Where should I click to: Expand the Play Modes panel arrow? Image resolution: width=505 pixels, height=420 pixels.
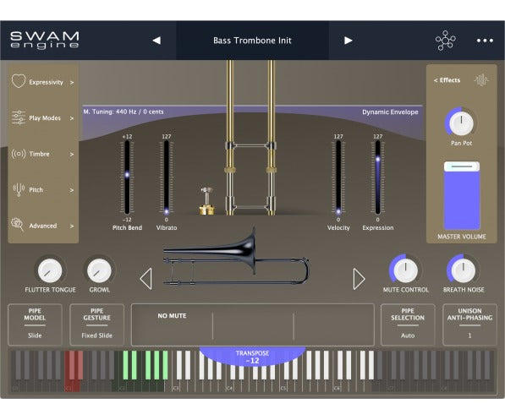72,118
